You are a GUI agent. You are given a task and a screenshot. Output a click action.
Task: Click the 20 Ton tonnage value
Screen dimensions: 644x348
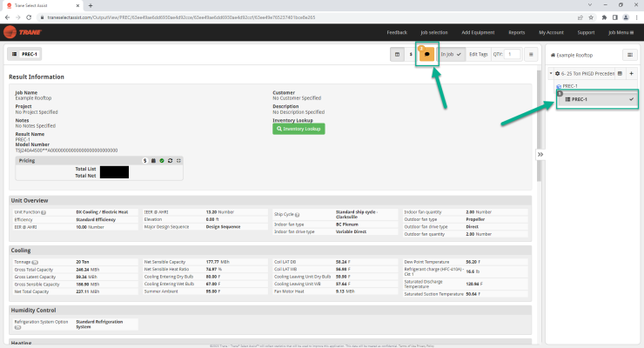[x=82, y=262]
